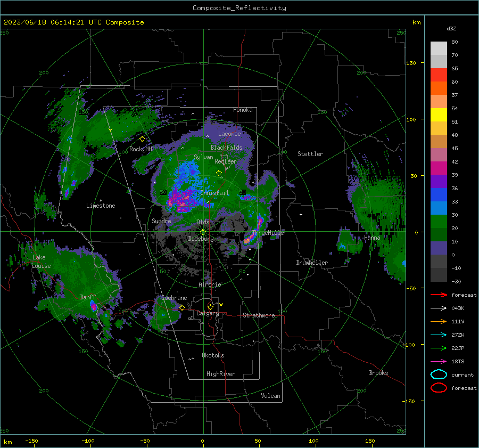Click the yellow diamond marker near RockyMH
This screenshot has width=479, height=448.
tap(142, 139)
